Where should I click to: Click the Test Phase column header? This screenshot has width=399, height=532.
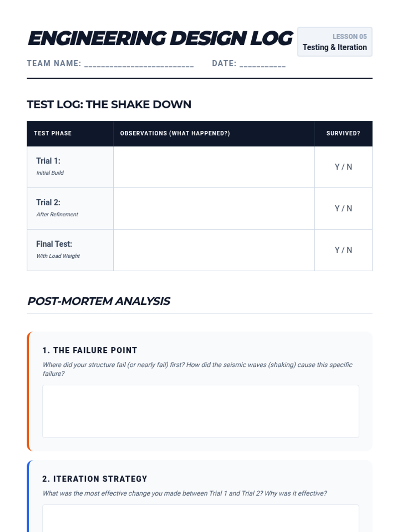(x=53, y=133)
